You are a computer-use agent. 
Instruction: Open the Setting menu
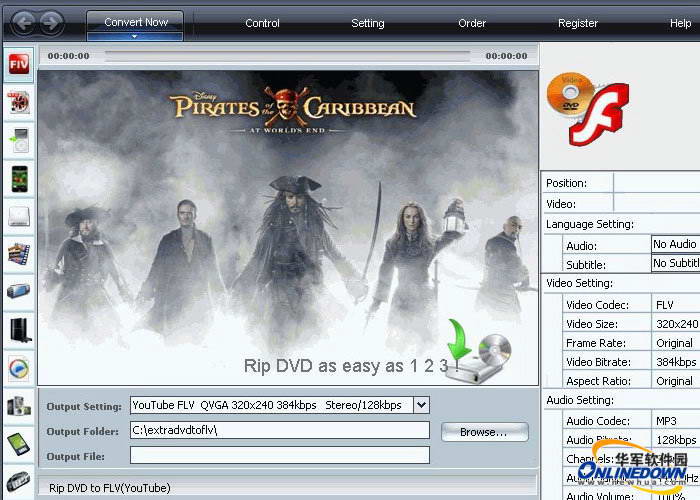click(x=368, y=23)
